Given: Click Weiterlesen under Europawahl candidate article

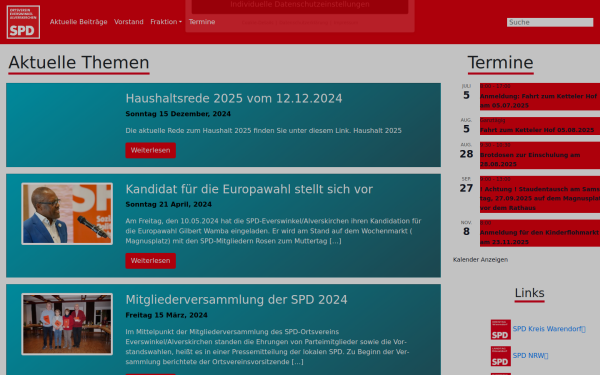Looking at the screenshot, I should 150,261.
